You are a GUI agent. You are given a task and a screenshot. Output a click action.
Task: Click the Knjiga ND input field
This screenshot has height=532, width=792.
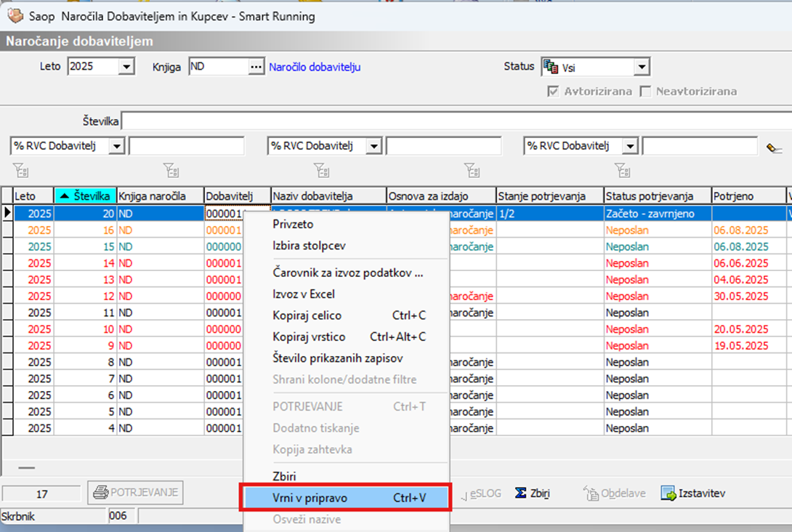click(x=219, y=67)
